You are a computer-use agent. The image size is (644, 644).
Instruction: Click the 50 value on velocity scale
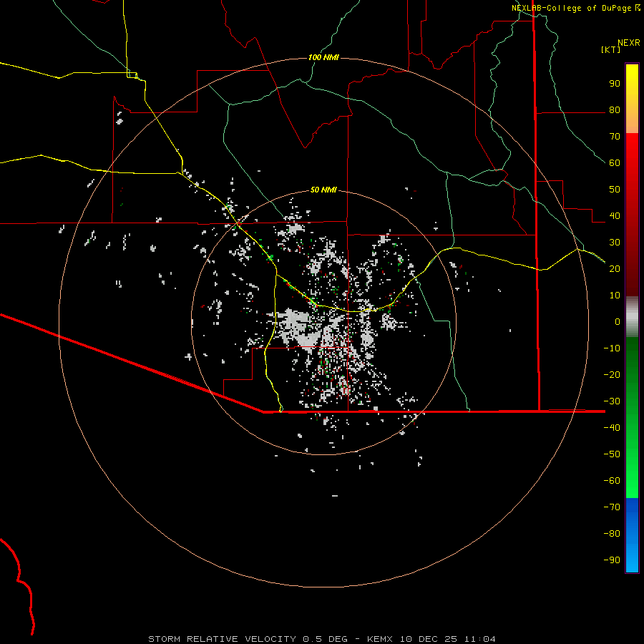click(x=615, y=190)
